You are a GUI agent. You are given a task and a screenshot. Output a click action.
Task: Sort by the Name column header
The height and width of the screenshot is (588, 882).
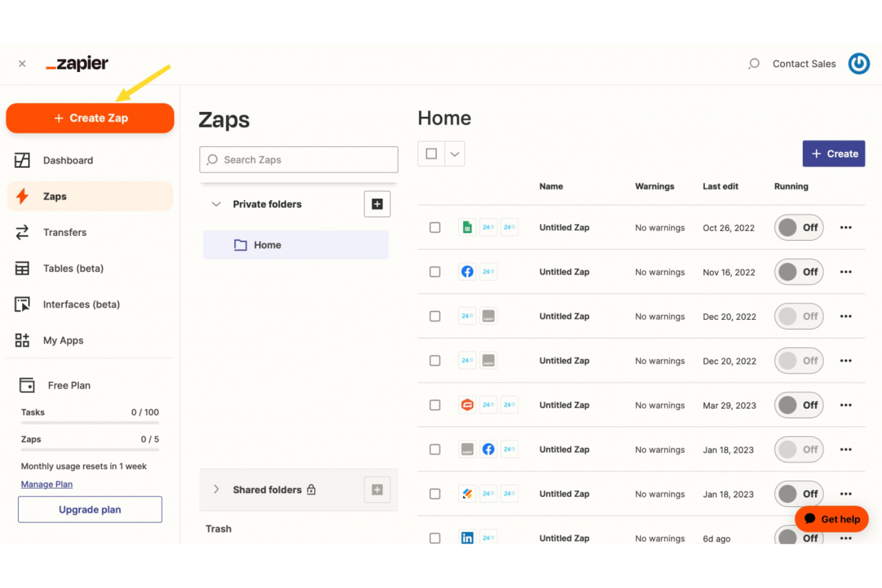point(551,186)
